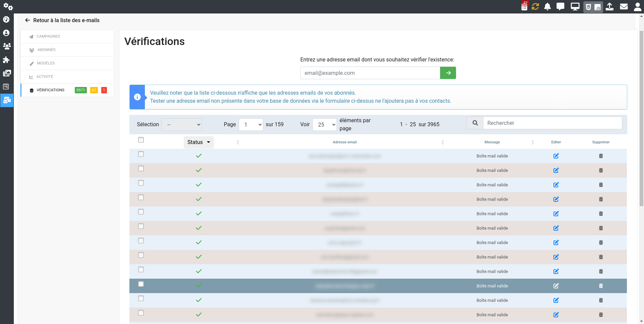Click the info icon in the notice box
This screenshot has width=644, height=324.
point(137,97)
